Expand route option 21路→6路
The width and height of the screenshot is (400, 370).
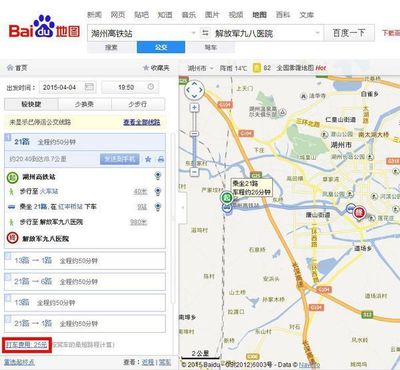pos(85,282)
